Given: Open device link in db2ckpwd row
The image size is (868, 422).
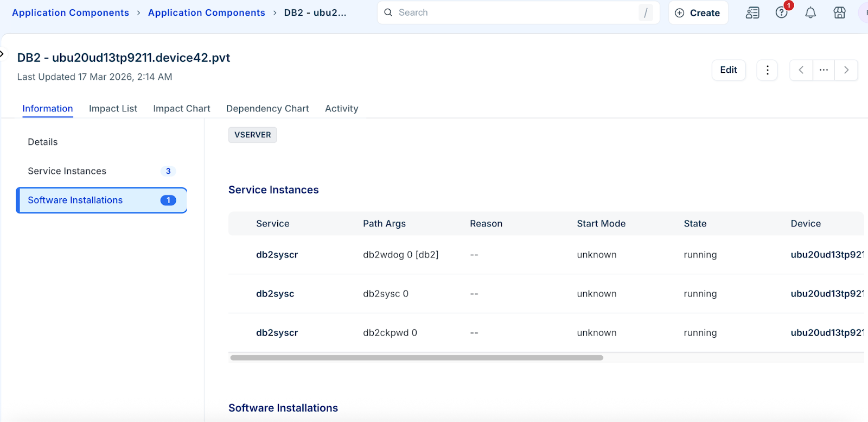Looking at the screenshot, I should pyautogui.click(x=827, y=333).
